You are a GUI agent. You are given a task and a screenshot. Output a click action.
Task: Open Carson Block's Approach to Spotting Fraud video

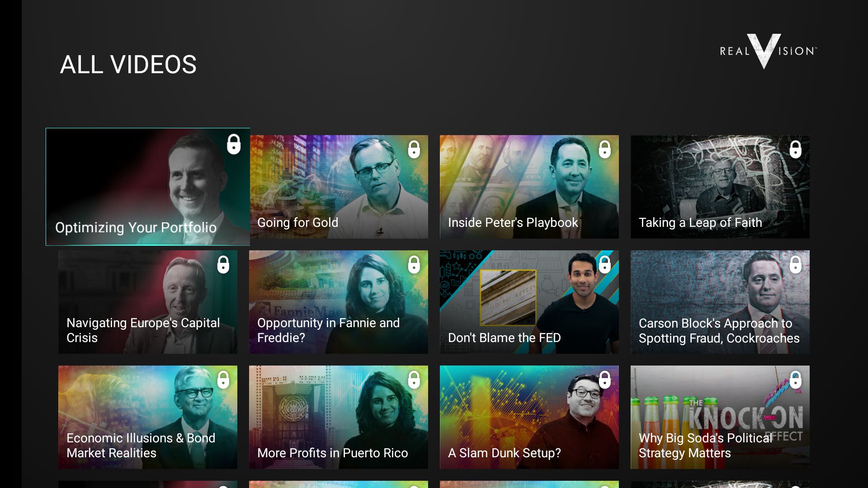(720, 302)
